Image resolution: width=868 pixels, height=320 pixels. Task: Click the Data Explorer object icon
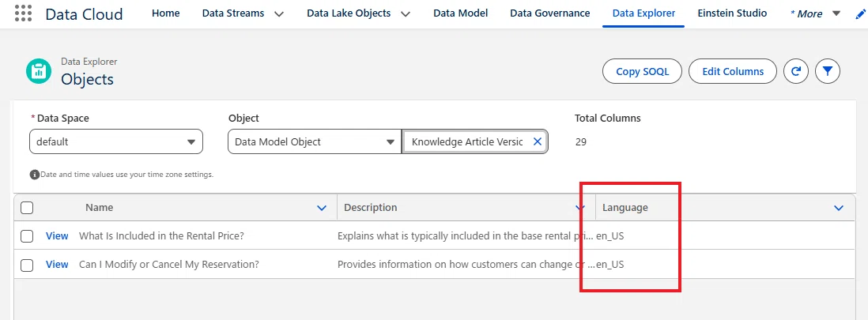[x=38, y=71]
